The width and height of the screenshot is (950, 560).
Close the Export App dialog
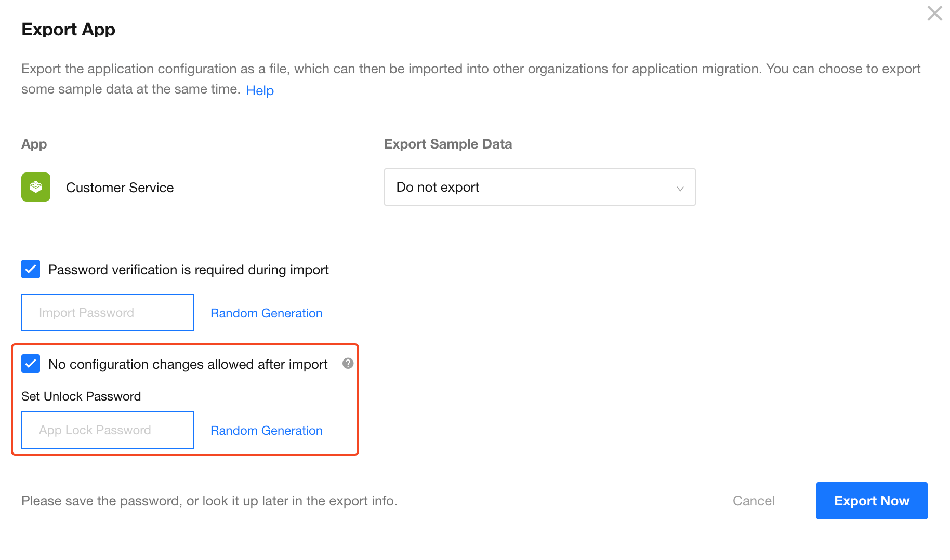click(x=934, y=14)
